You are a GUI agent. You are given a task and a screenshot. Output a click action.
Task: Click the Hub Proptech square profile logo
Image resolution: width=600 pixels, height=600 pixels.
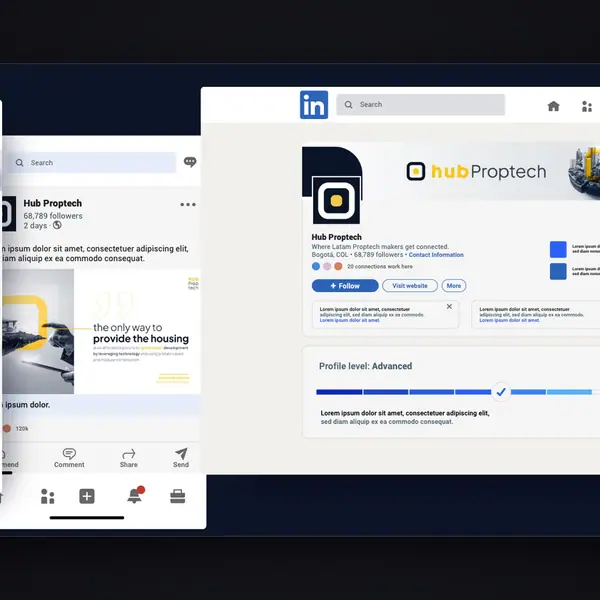pyautogui.click(x=336, y=200)
